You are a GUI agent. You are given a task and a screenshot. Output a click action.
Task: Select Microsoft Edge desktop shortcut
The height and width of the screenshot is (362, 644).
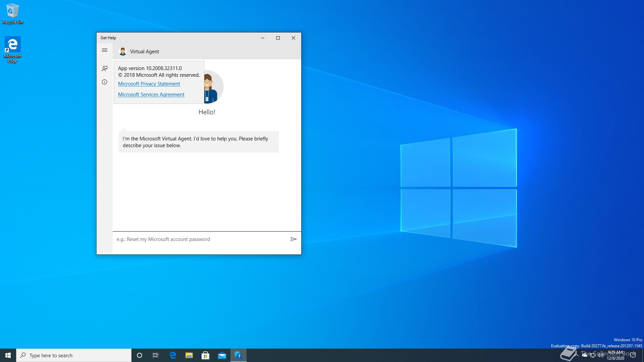[x=13, y=50]
